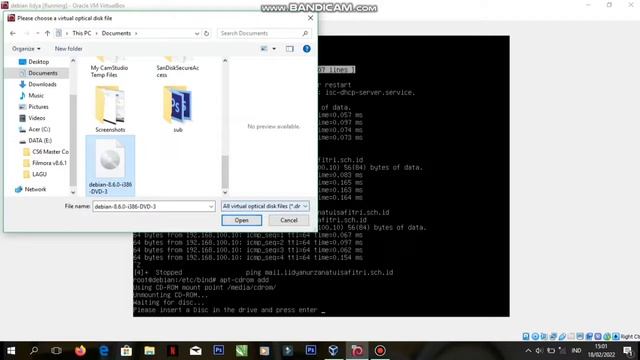Viewport: 640px width, 360px height.
Task: Open the Mail app from the taskbar
Action: [196, 351]
